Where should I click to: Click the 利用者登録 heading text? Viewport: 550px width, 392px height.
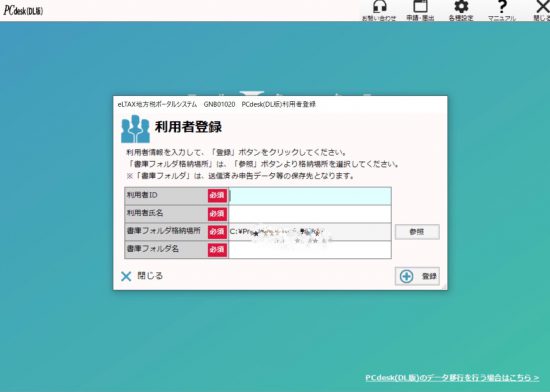[188, 127]
